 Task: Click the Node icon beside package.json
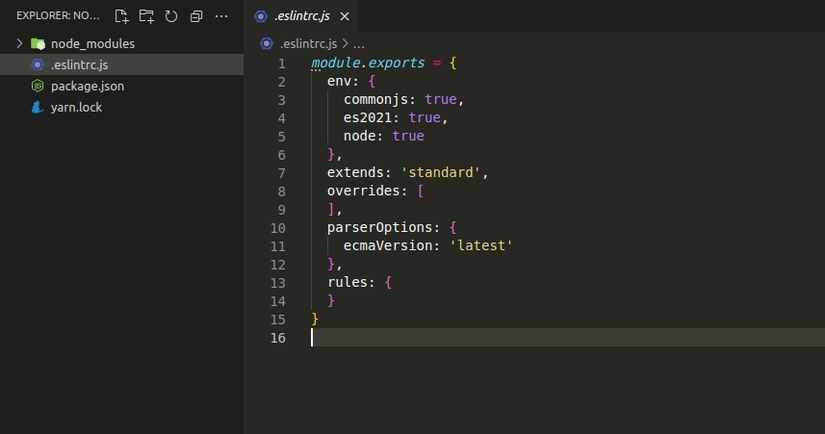37,86
